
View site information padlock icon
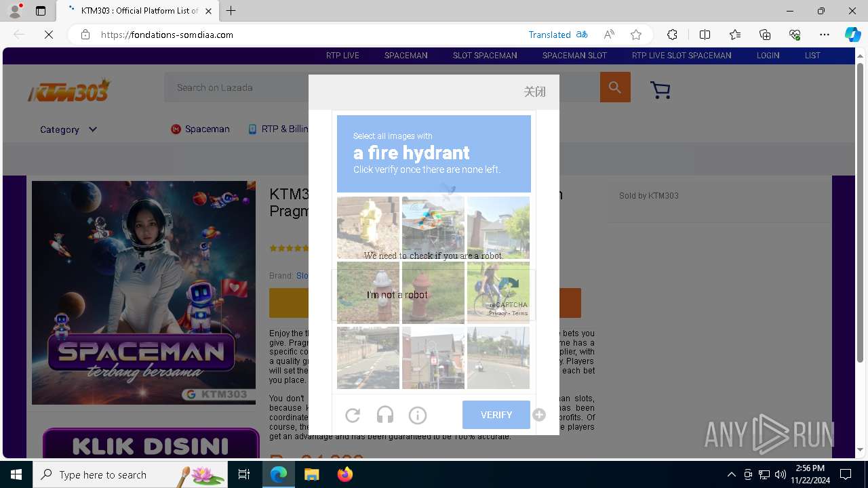[x=85, y=35]
